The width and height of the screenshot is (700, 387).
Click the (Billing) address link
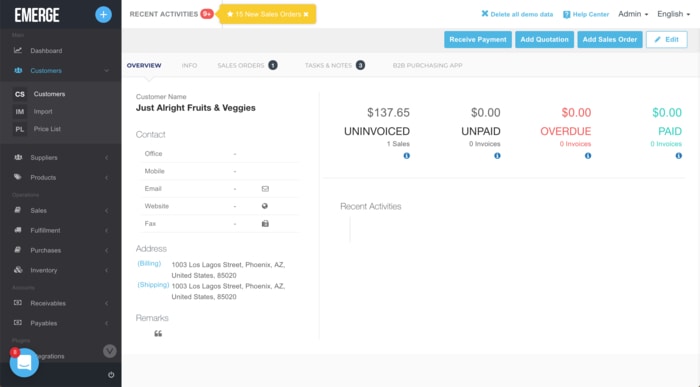pos(149,263)
